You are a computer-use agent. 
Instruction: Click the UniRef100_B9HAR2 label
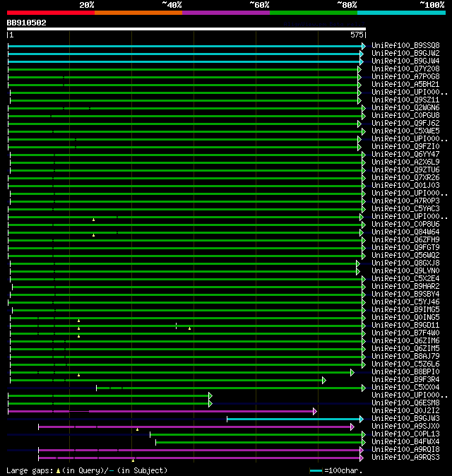pos(405,287)
